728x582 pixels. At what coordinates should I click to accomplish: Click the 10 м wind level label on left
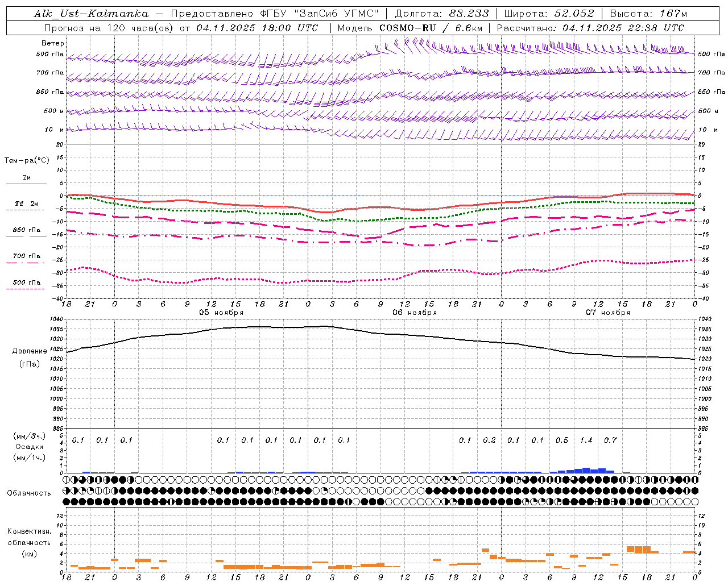[x=55, y=130]
